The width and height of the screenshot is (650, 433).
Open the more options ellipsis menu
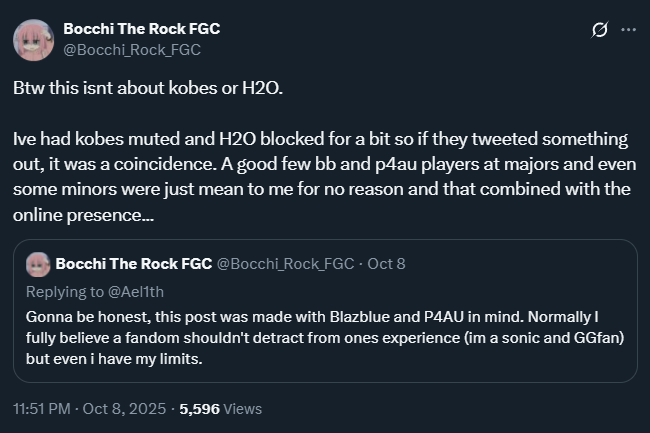628,30
